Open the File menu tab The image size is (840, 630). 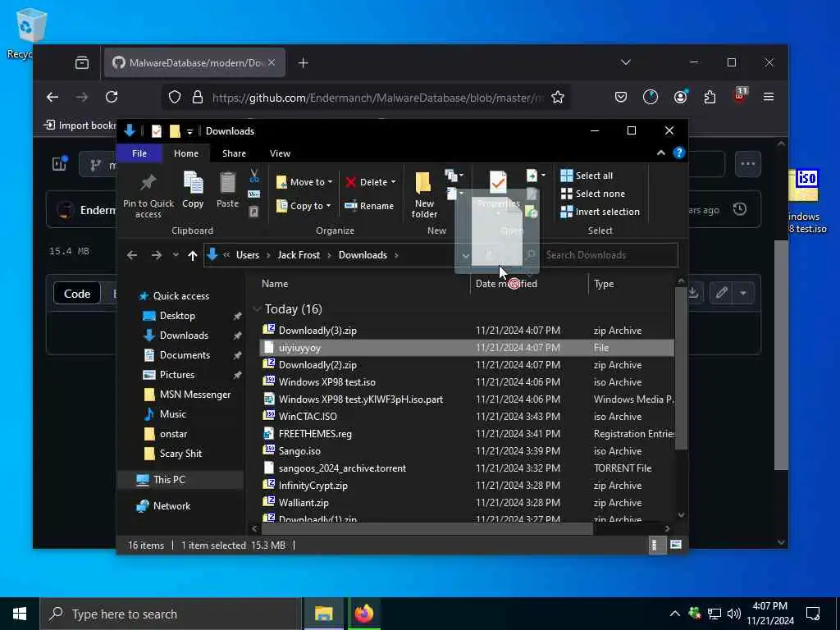click(139, 153)
